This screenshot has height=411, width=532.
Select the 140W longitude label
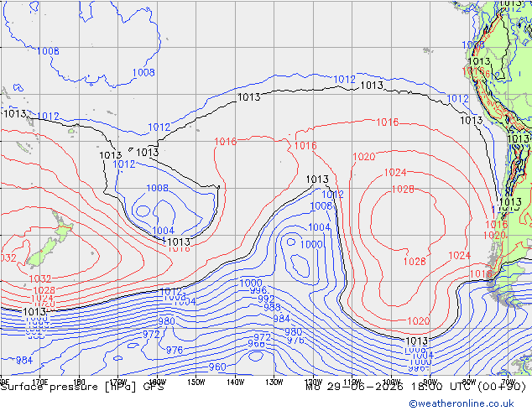point(235,382)
